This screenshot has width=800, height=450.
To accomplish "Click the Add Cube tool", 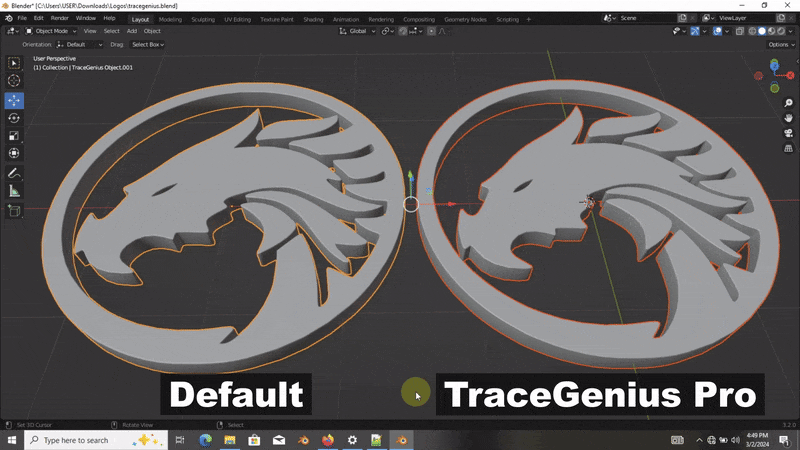I will (14, 211).
